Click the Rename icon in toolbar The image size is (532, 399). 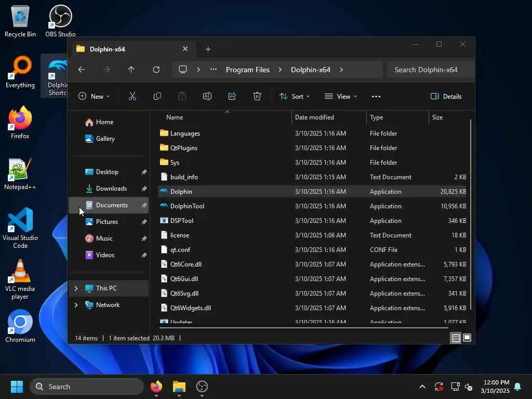tap(207, 96)
